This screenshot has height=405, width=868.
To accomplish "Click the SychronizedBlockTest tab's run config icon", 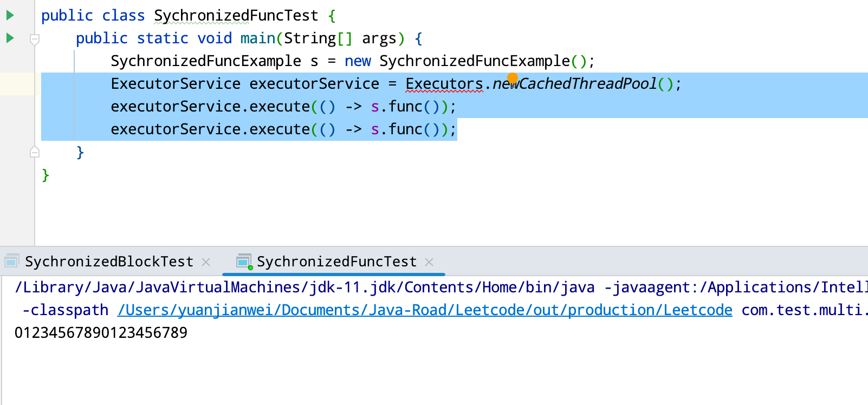I will pyautogui.click(x=11, y=262).
